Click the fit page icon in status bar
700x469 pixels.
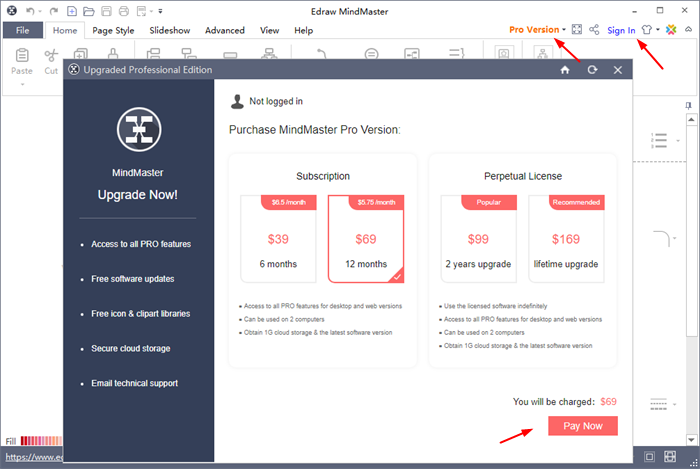click(x=649, y=457)
